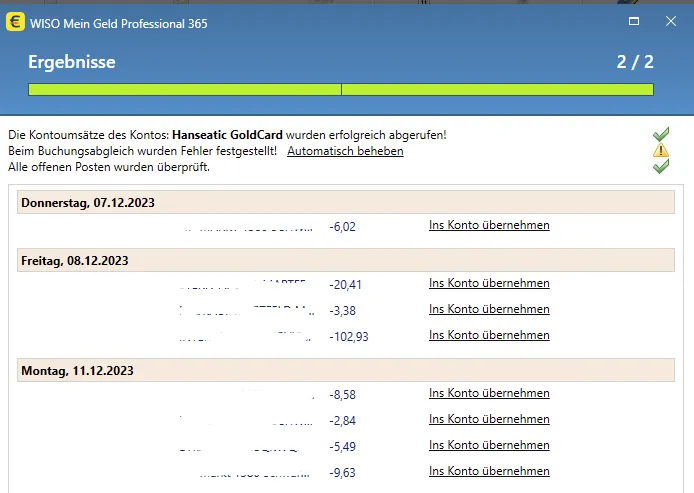
Task: Import the -8,58 booking into account
Action: point(489,393)
